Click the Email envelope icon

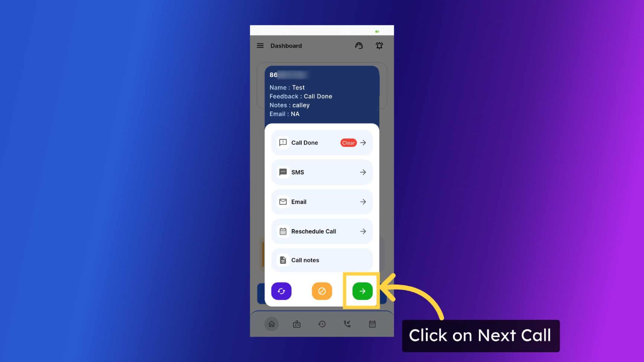pyautogui.click(x=283, y=202)
